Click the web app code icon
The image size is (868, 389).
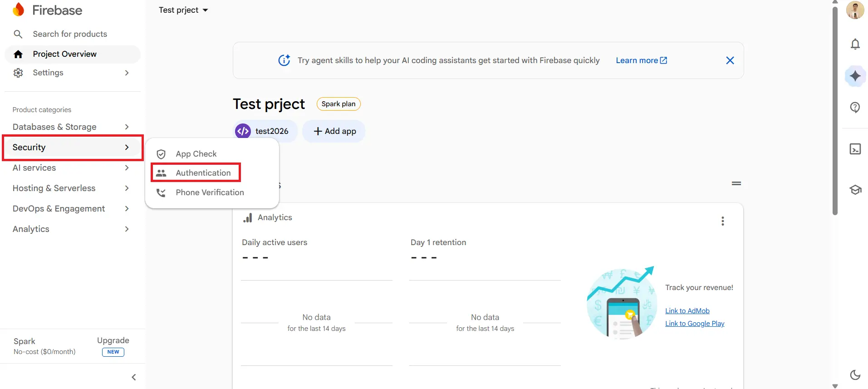pos(243,131)
